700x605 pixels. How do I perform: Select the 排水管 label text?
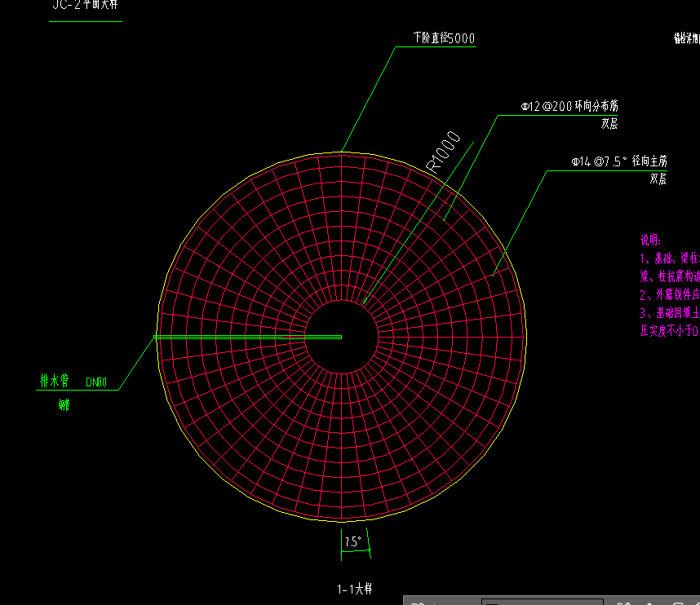coord(55,381)
